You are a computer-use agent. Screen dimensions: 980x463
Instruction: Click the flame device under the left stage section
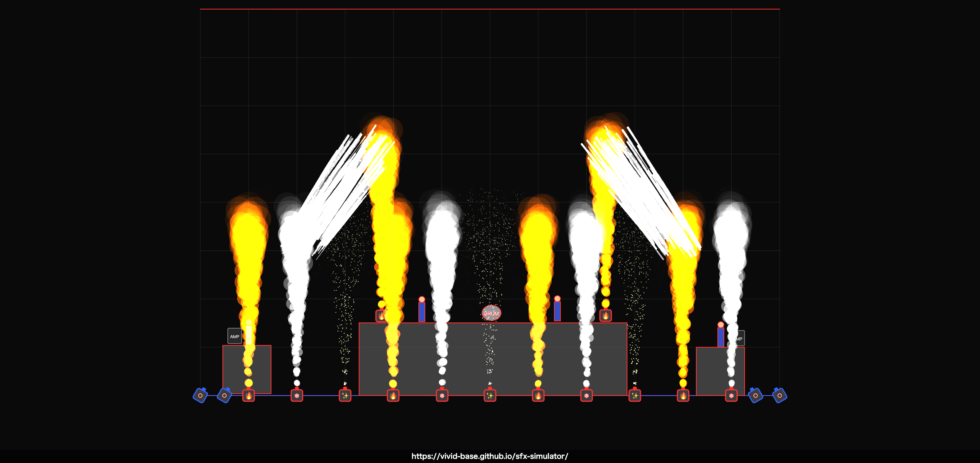392,396
